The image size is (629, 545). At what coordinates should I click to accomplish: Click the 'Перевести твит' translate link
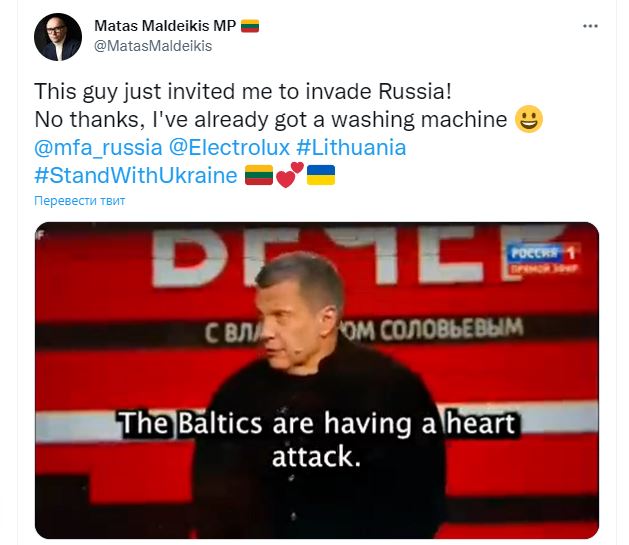pos(79,201)
